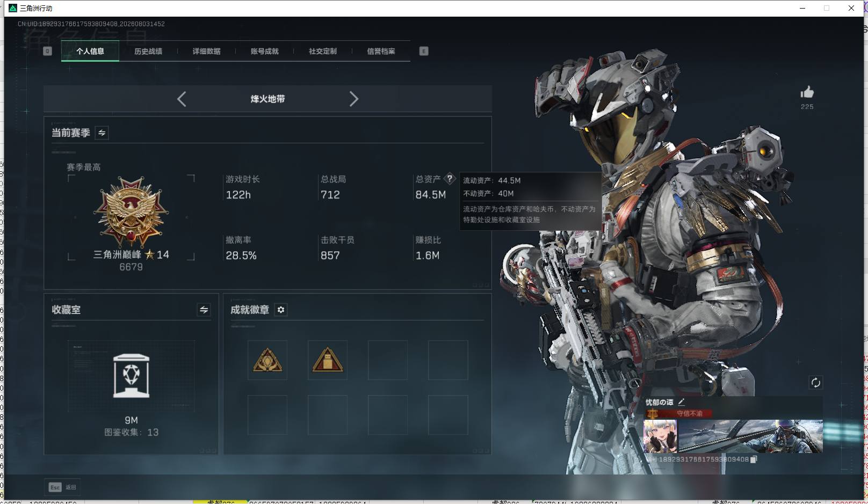
Task: Select the second achievement badge with lock symbol
Action: pos(328,360)
